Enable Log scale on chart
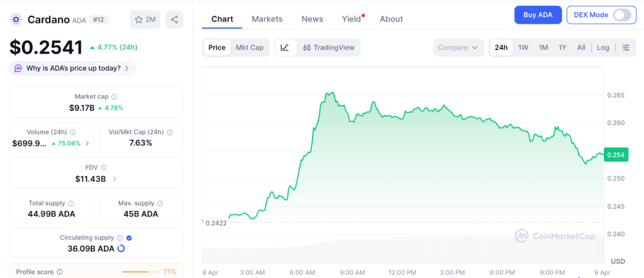The height and width of the screenshot is (278, 644). click(x=602, y=48)
